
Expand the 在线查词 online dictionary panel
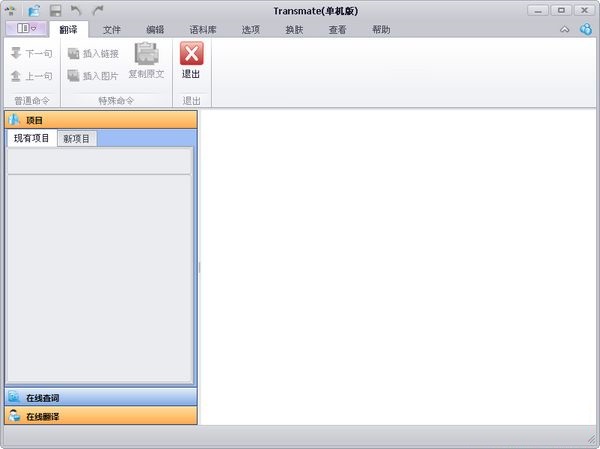click(100, 397)
